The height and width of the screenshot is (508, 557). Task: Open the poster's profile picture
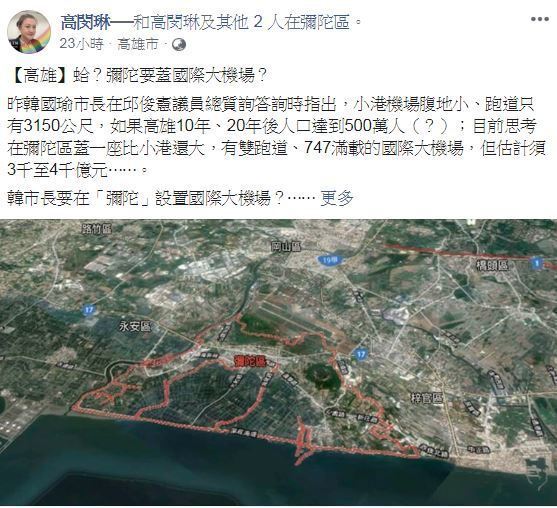[29, 32]
